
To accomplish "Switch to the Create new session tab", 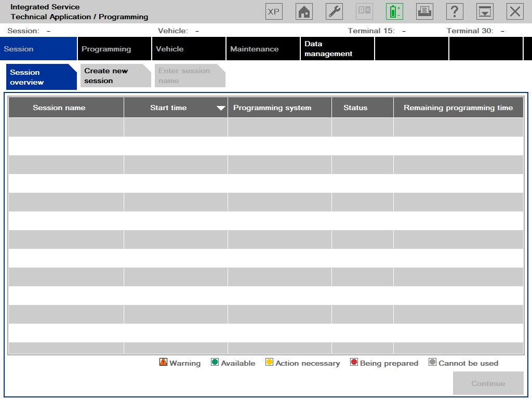I will click(x=111, y=76).
